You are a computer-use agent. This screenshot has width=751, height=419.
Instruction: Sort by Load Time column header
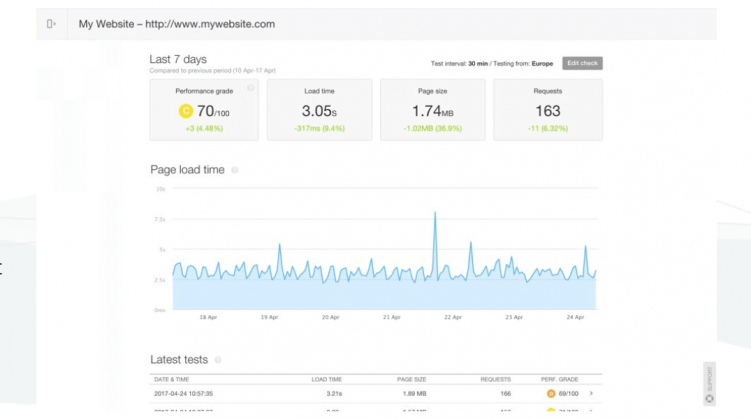(x=326, y=379)
